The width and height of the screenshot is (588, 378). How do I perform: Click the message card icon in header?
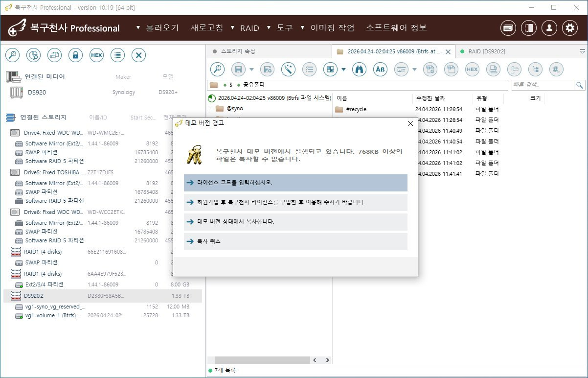click(508, 28)
